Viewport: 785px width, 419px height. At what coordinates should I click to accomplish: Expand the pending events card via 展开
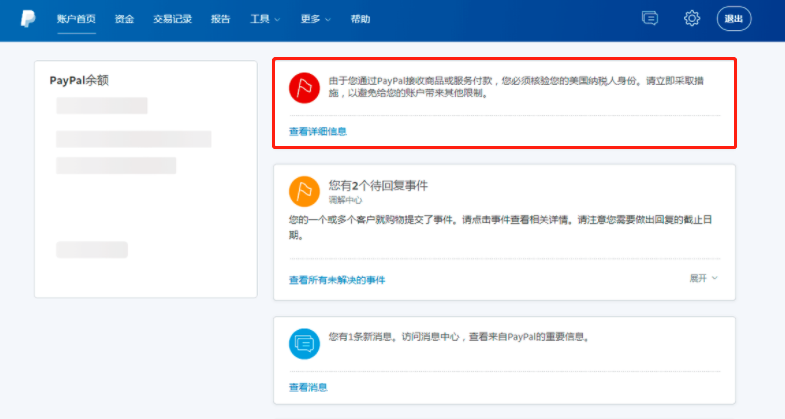(703, 278)
